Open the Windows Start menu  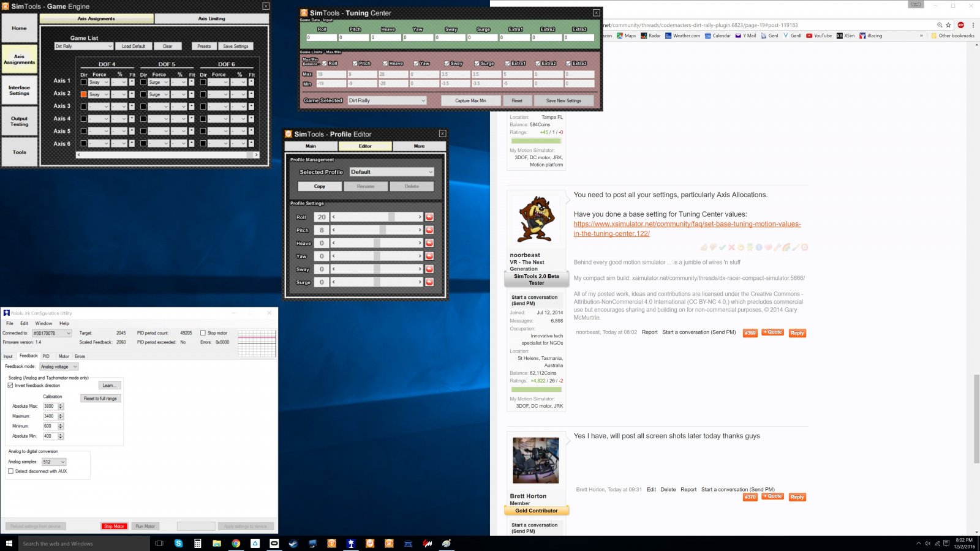click(9, 543)
